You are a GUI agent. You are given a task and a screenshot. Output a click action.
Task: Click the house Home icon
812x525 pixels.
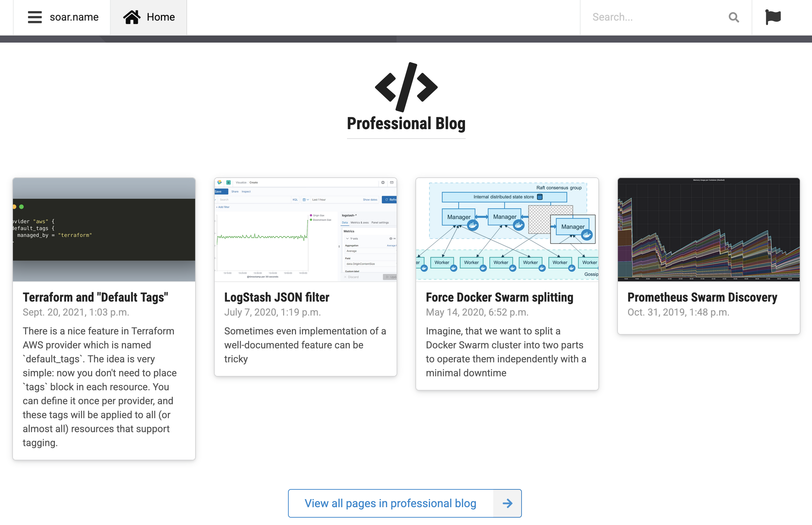click(x=132, y=17)
